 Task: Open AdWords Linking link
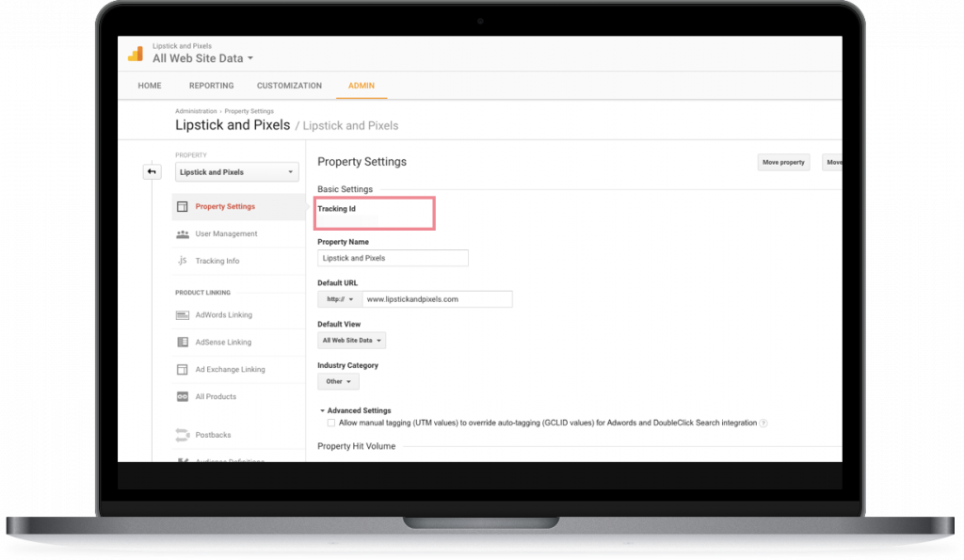(224, 314)
